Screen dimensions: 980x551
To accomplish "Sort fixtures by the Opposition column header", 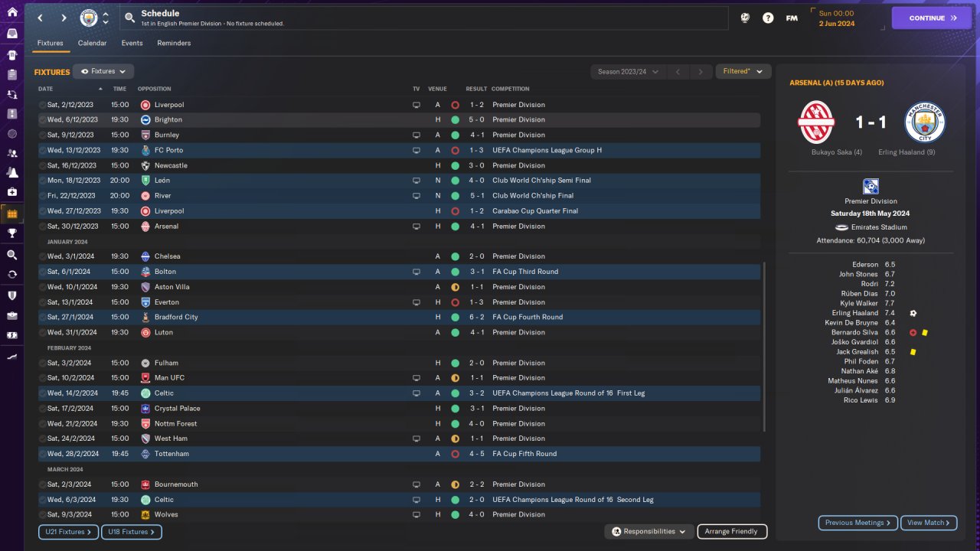I will click(x=155, y=89).
